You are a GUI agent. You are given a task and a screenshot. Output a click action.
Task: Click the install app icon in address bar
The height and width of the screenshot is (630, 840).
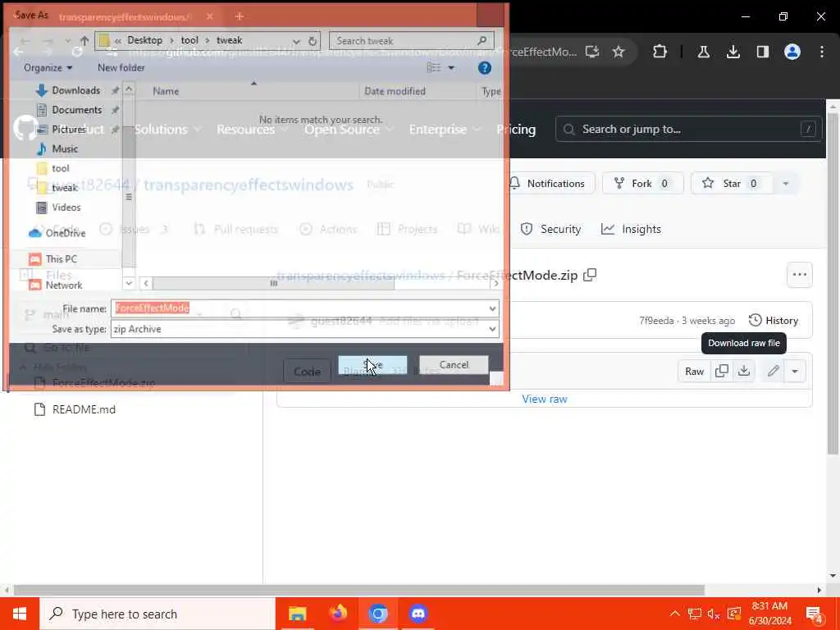click(591, 52)
